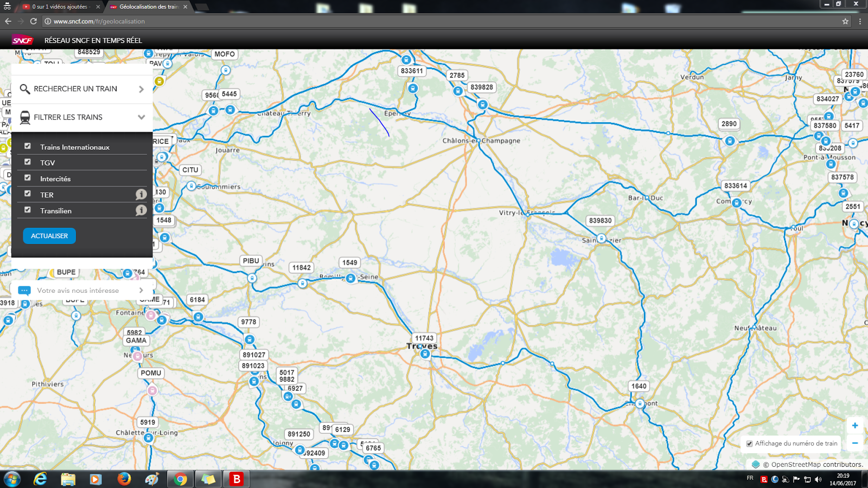Click the magnifier icon beside Rechercher un train
868x488 pixels.
point(24,88)
